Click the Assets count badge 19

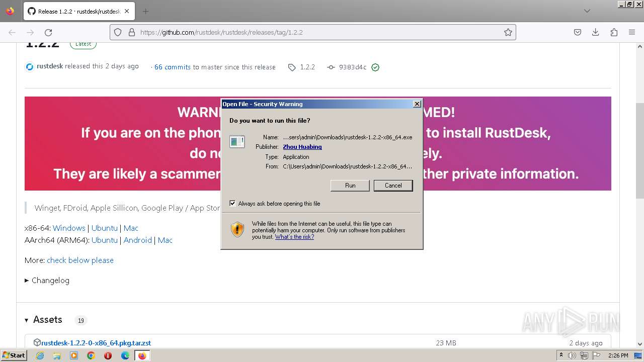pyautogui.click(x=80, y=320)
